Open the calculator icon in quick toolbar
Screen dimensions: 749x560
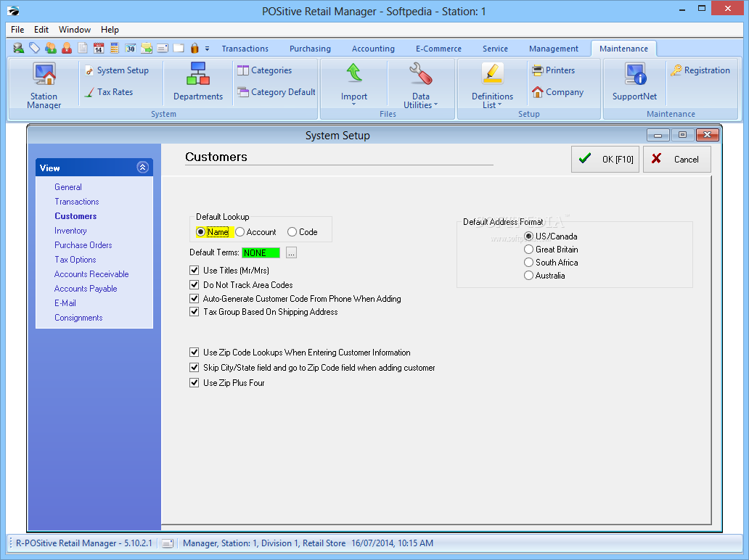114,48
